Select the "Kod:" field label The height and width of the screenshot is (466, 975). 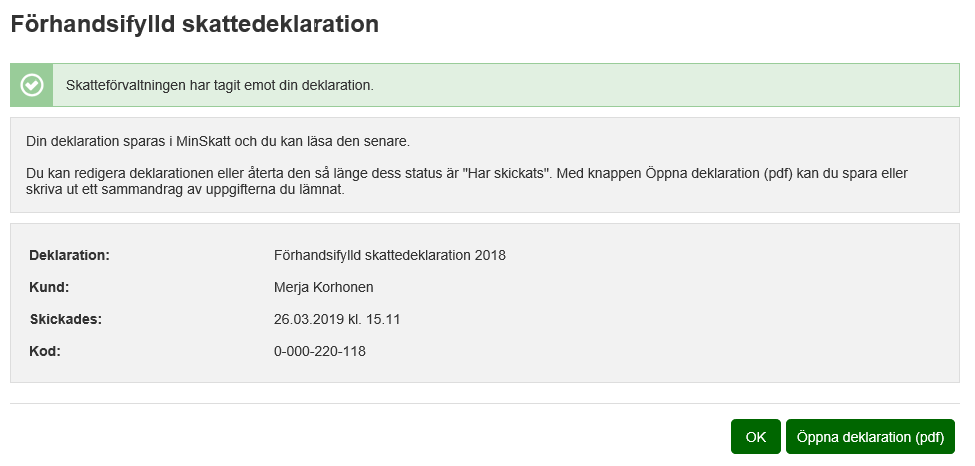click(46, 351)
